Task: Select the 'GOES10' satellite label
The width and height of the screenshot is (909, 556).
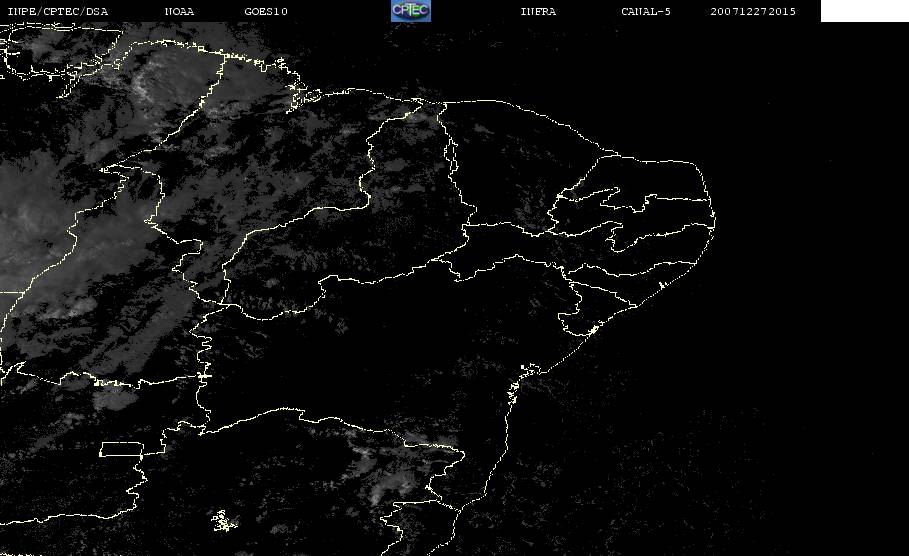Action: 266,12
